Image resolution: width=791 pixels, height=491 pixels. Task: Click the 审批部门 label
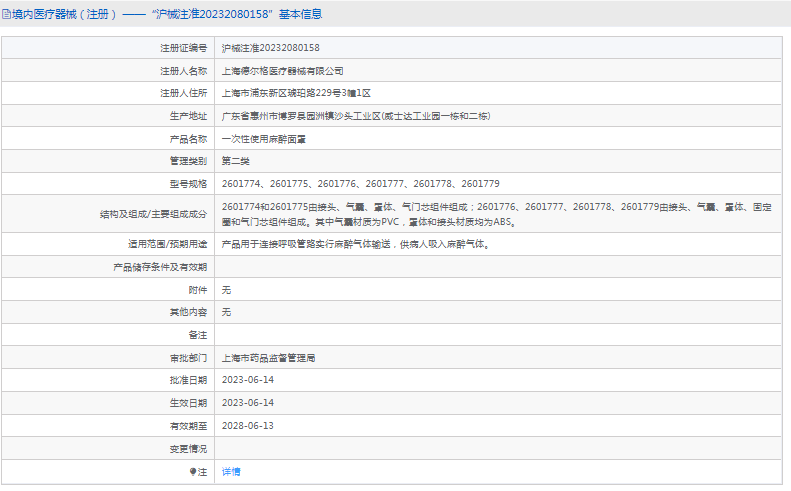pos(188,358)
